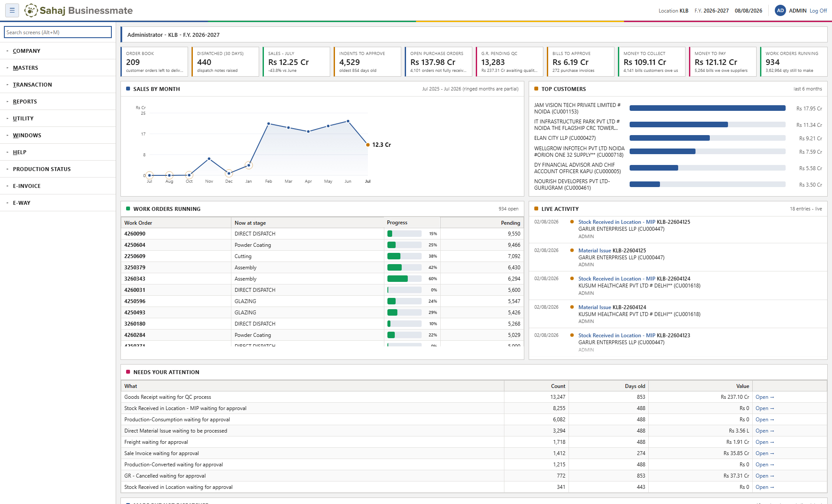Screen dimensions: 832x504
Task: Expand the WINDOWS menu
Action: pyautogui.click(x=58, y=135)
